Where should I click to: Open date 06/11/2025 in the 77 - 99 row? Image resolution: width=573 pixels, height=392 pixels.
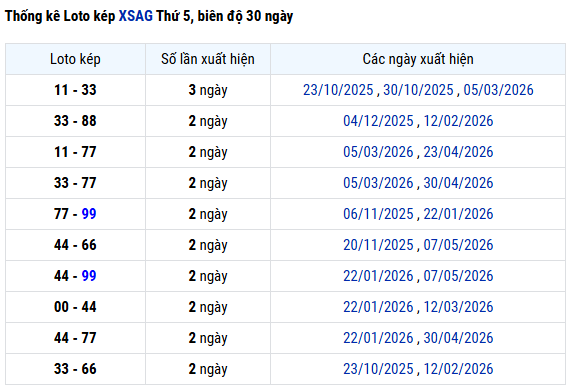click(x=378, y=214)
